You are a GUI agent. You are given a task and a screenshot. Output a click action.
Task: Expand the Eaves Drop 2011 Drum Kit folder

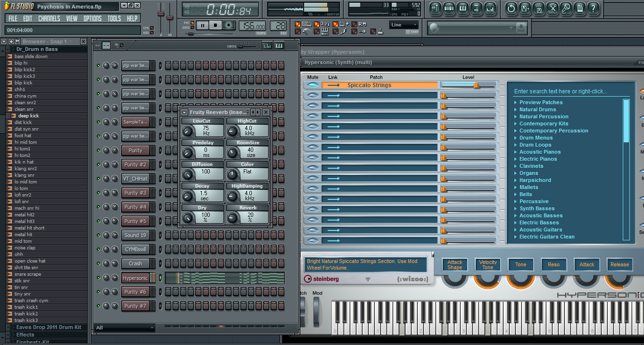(49, 327)
